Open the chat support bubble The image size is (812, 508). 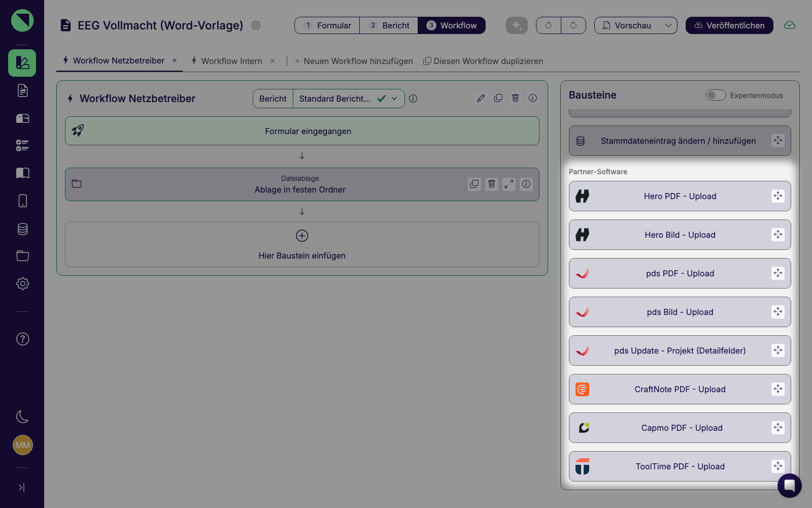790,486
